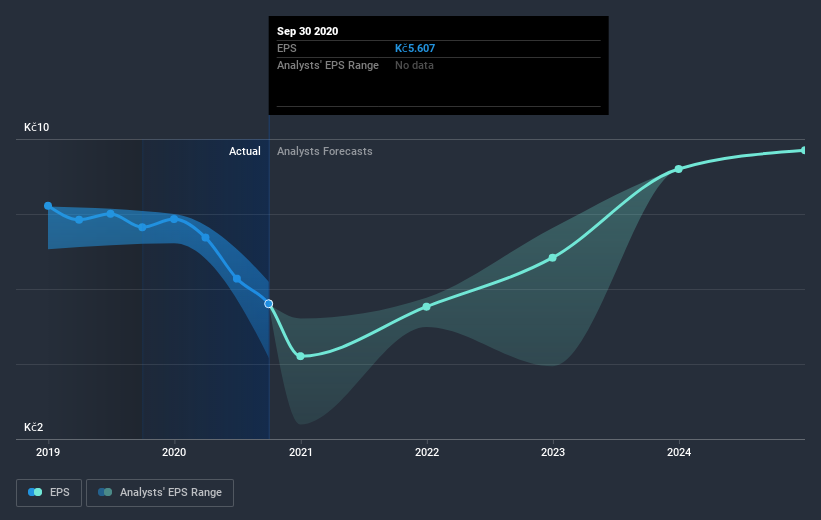
Task: Choose the EPS forecast point at 2024
Action: 679,169
